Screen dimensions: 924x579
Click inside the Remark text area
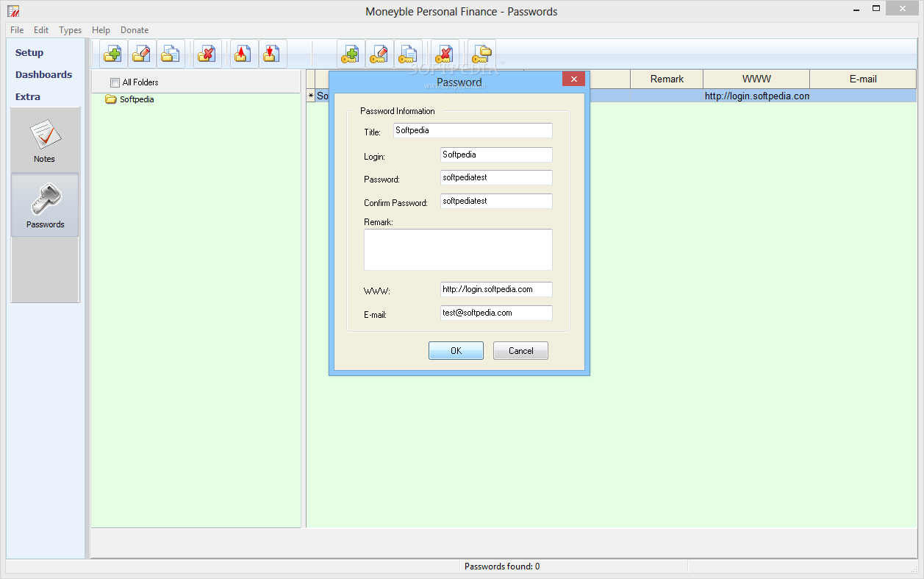pos(458,249)
